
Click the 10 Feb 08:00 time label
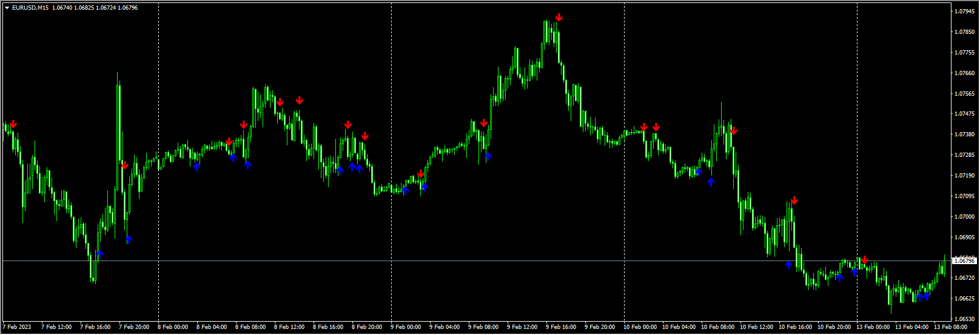pyautogui.click(x=717, y=327)
